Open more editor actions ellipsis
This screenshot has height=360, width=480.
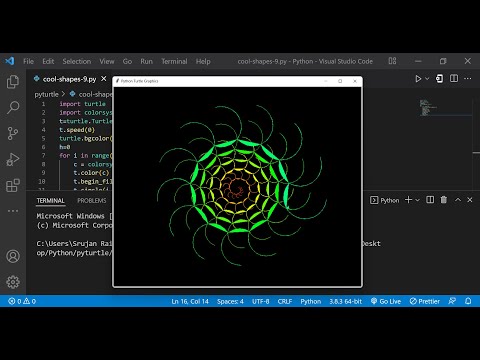468,79
